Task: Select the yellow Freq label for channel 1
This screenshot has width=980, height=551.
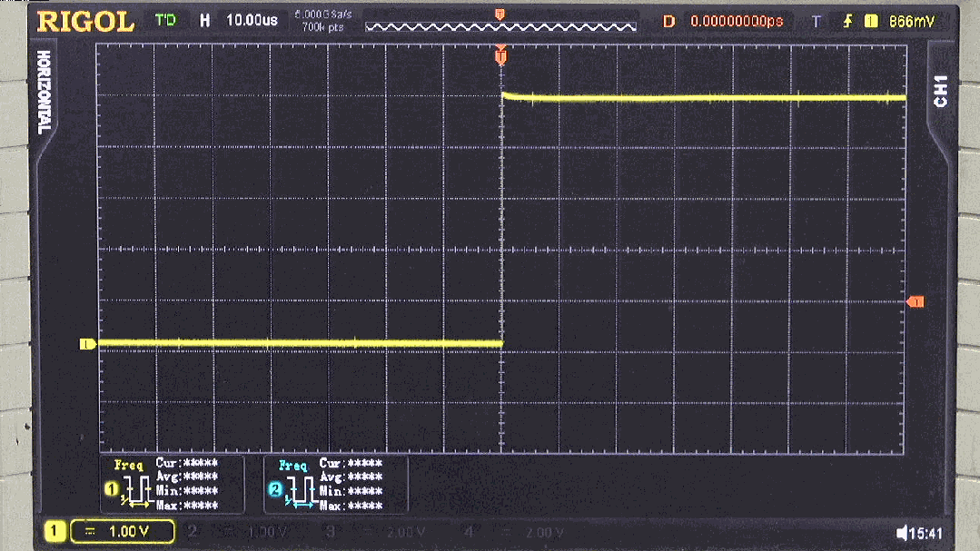Action: 128,465
